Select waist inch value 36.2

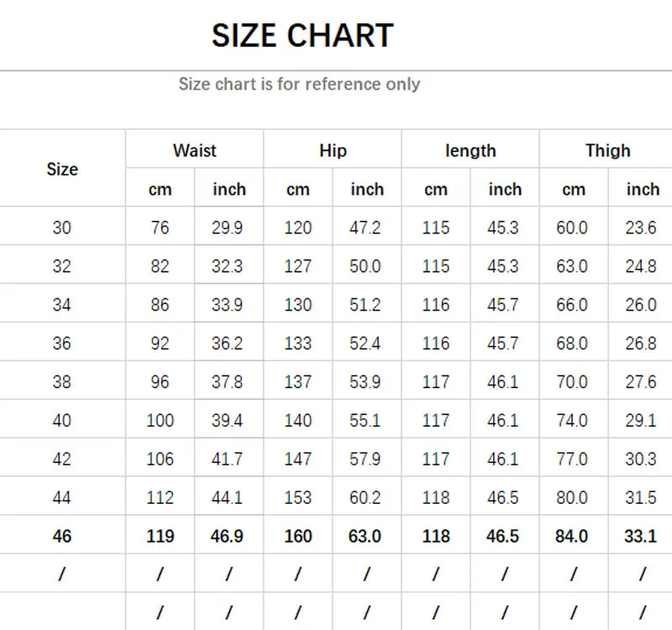[227, 344]
